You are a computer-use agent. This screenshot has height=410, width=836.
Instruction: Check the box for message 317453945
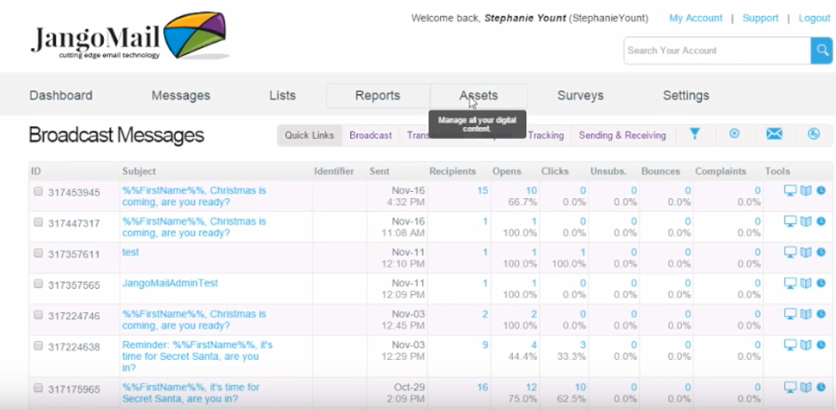tap(38, 191)
